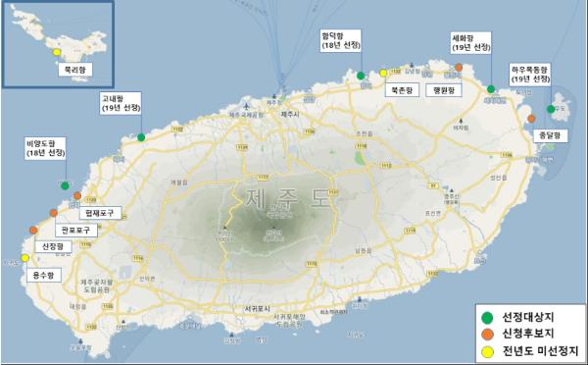Click the orange 신청후보지 legend swatch

(x=487, y=335)
